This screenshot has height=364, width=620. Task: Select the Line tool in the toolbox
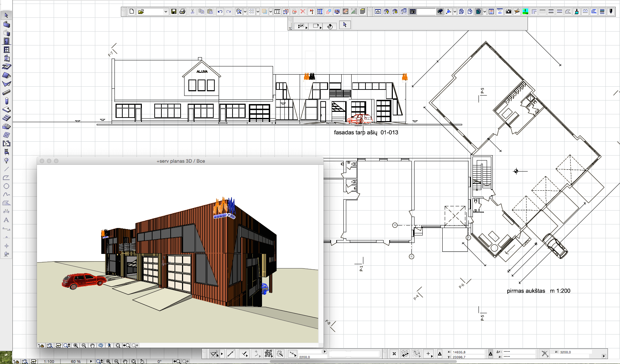click(6, 169)
